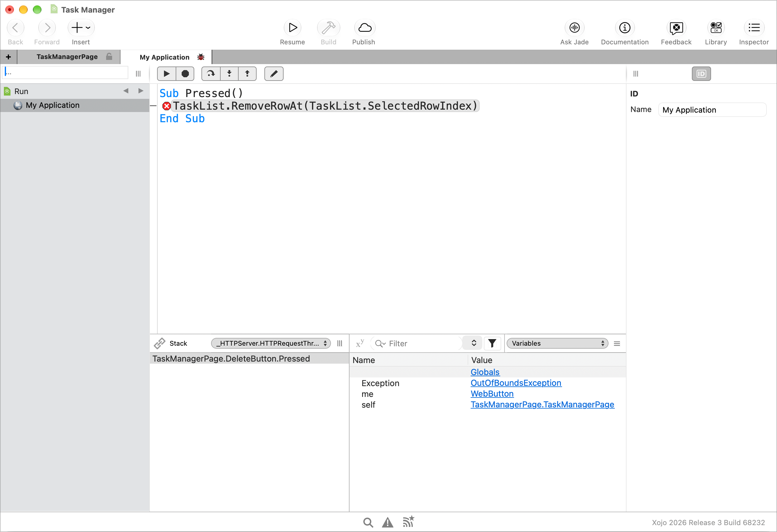The height and width of the screenshot is (532, 777).
Task: Open the bottom search magnifier icon
Action: point(368,522)
